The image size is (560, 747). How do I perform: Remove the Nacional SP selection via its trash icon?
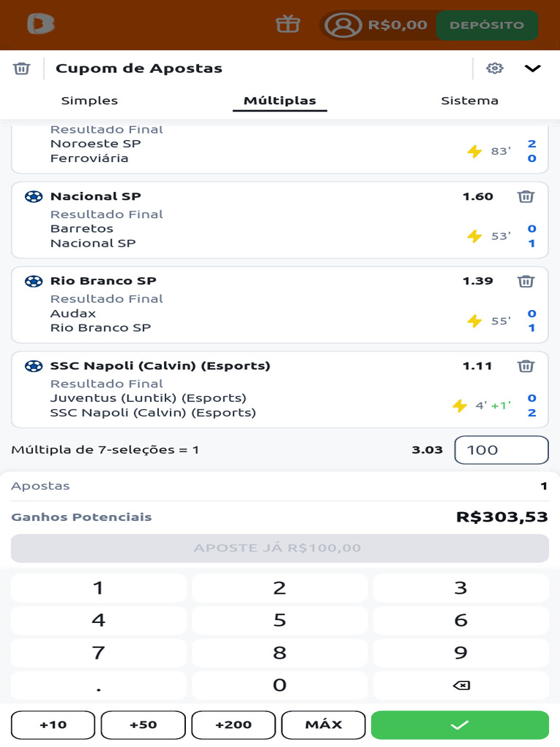tap(526, 196)
